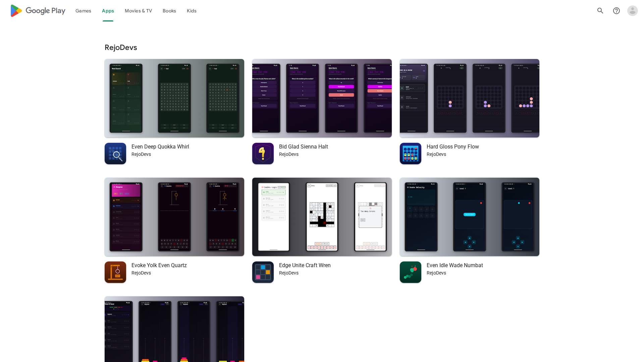Click the RejoDevs page heading
Screen dimensions: 644x362
(121, 48)
